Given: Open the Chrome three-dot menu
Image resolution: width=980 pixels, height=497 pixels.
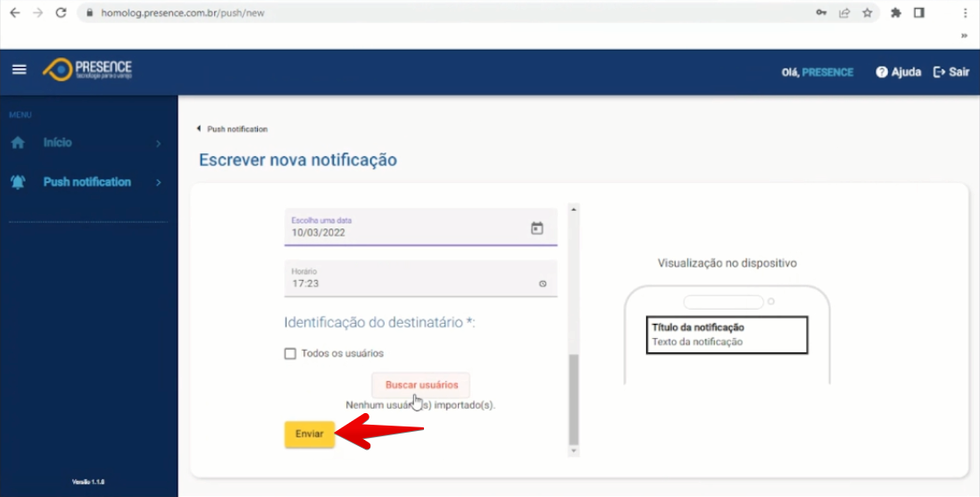Looking at the screenshot, I should (x=966, y=12).
